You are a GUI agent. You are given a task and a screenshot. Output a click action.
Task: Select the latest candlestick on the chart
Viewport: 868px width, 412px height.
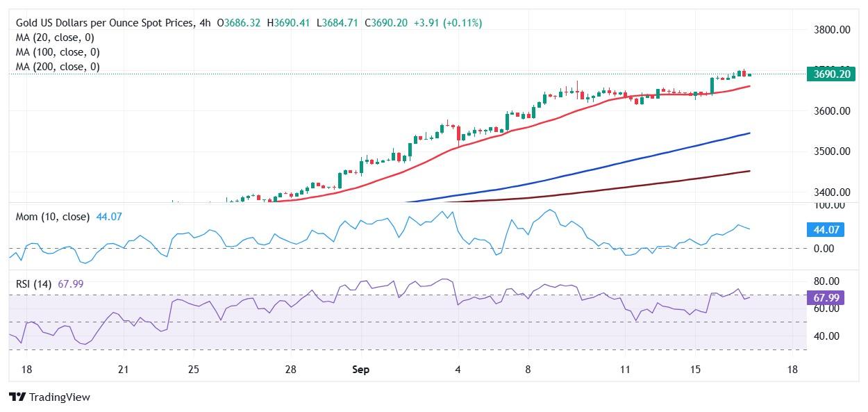tap(749, 74)
